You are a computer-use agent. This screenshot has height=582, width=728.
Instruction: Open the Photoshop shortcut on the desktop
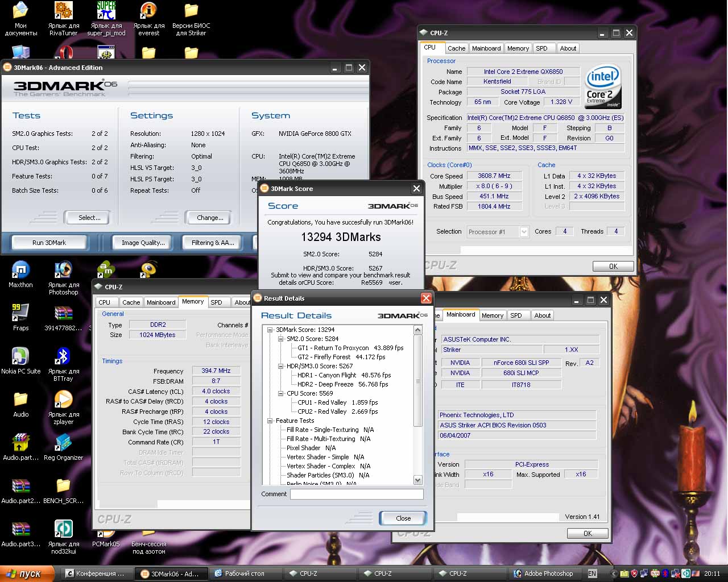tap(63, 278)
